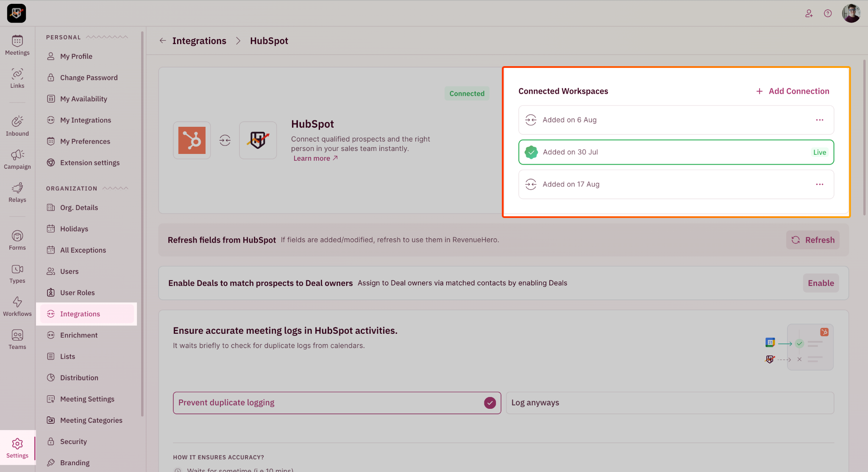868x472 pixels.
Task: Select the Added on 17 Aug workspace
Action: point(676,184)
